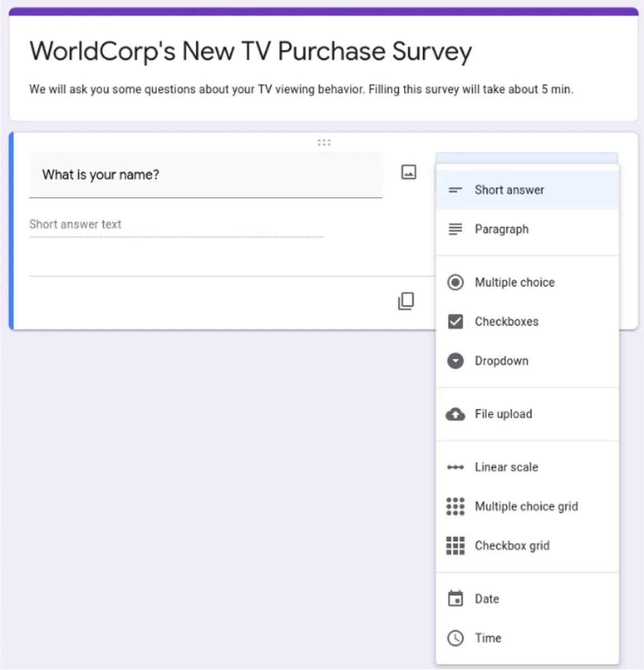
Task: Click the Checkbox grid icon
Action: (455, 546)
